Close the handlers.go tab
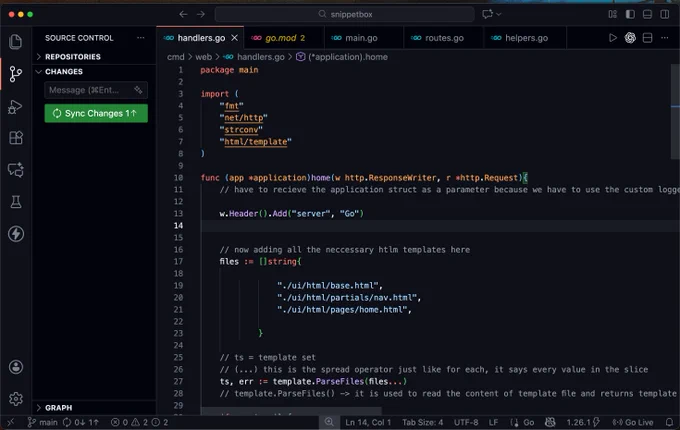The width and height of the screenshot is (680, 430). [235, 38]
